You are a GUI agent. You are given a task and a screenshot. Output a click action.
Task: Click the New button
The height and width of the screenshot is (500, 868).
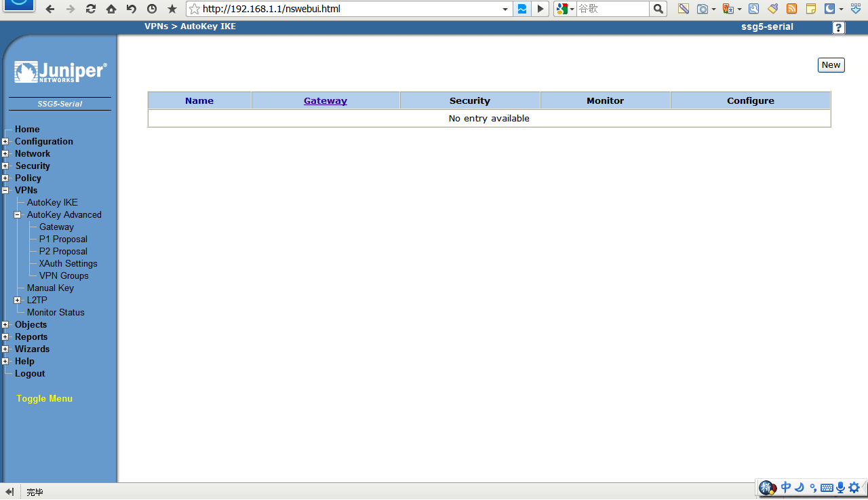coord(831,65)
